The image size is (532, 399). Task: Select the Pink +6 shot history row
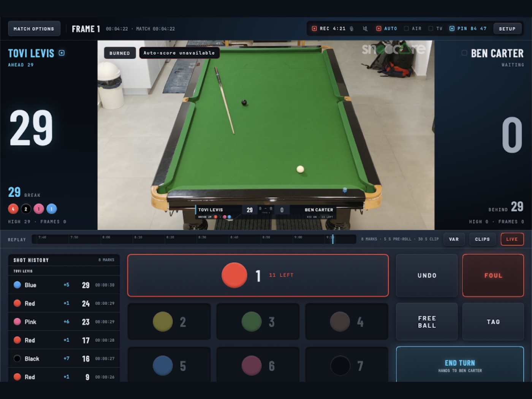[64, 322]
